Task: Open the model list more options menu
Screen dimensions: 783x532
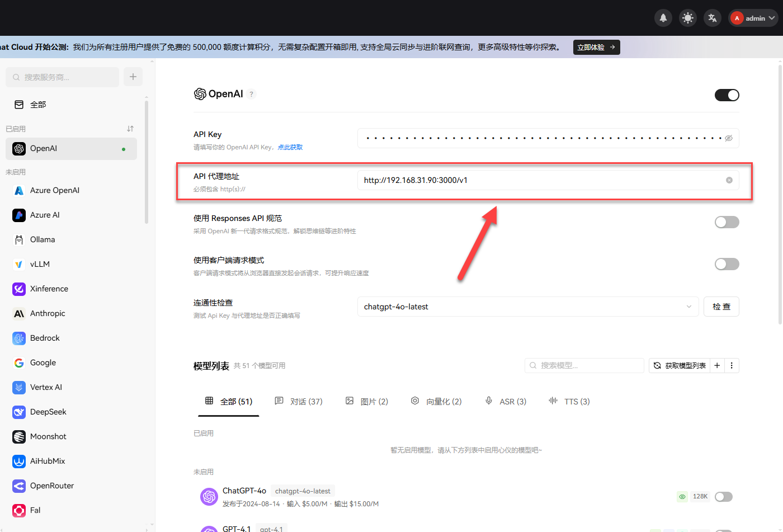Action: [x=732, y=365]
